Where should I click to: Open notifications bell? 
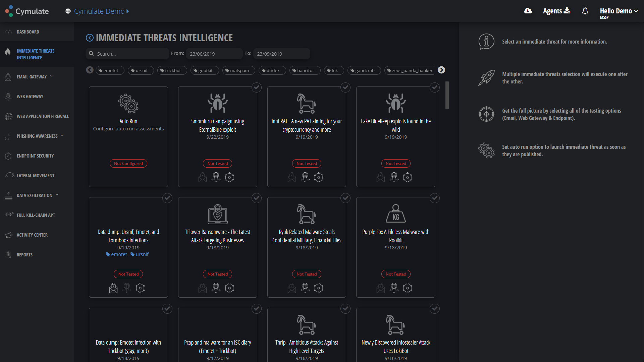point(585,11)
